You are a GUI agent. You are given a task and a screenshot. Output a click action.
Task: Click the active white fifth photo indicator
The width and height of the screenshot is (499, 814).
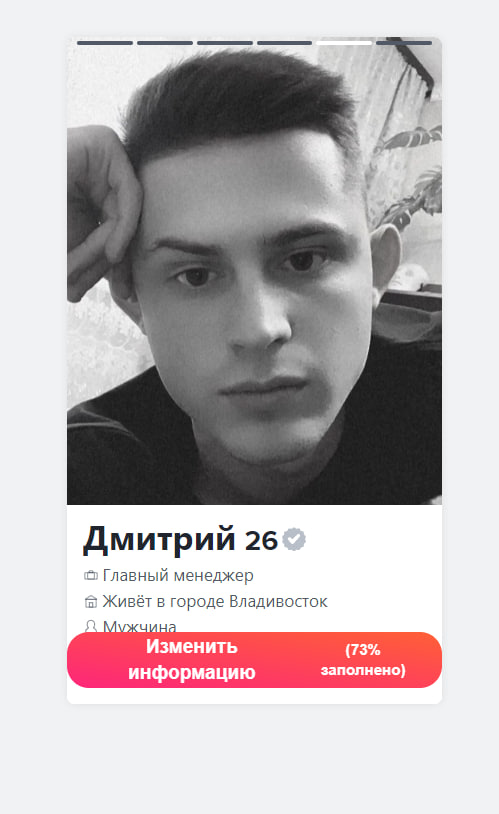point(344,43)
